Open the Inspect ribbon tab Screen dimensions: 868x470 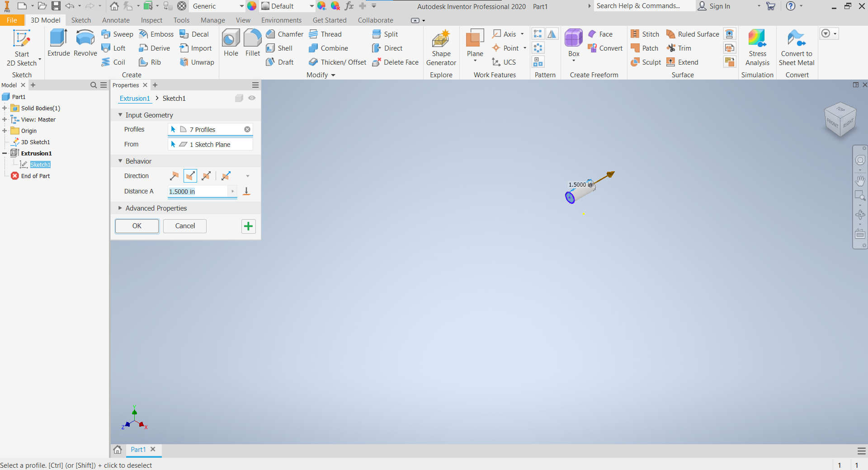151,20
